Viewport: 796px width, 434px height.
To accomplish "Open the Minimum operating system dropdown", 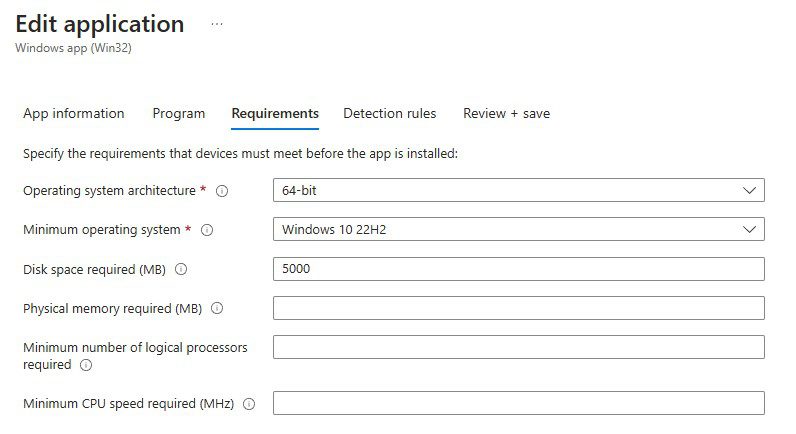I will pos(518,230).
